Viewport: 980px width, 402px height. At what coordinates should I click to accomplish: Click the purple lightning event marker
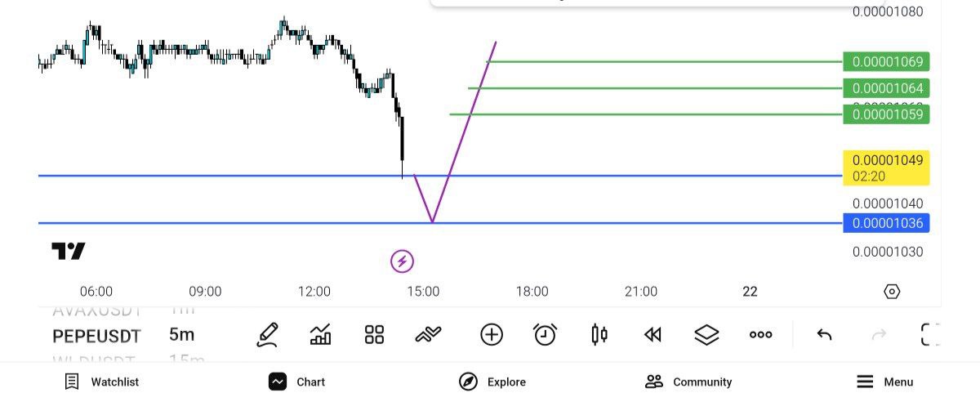pos(402,261)
